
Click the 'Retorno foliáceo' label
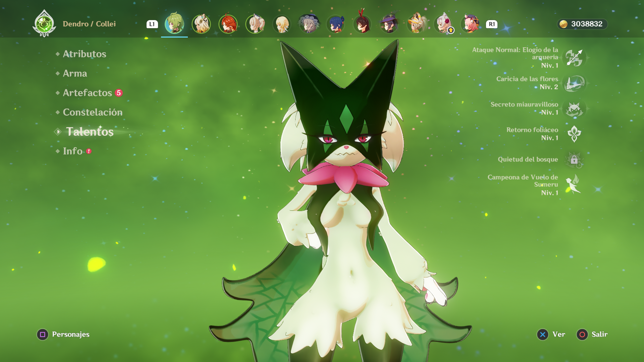[532, 130]
